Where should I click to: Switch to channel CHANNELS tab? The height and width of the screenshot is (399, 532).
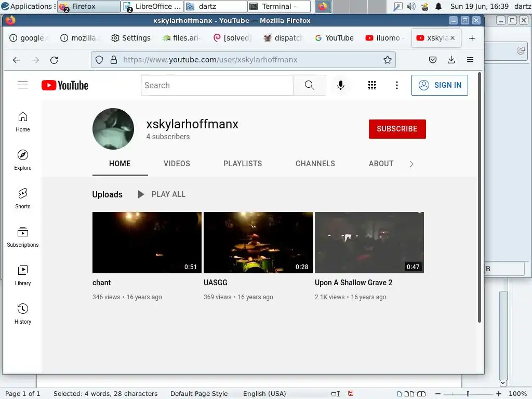pos(315,164)
